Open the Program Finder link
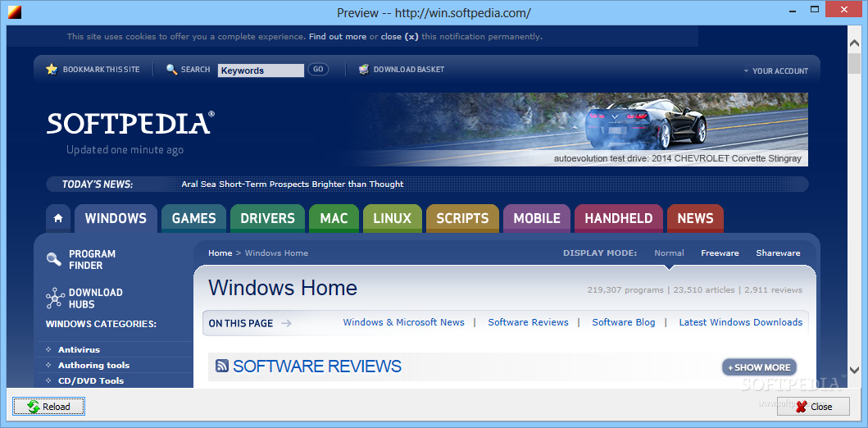 pyautogui.click(x=92, y=260)
